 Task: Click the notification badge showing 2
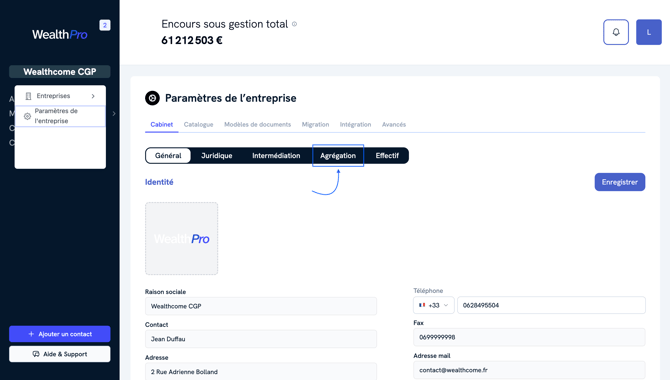tap(105, 25)
